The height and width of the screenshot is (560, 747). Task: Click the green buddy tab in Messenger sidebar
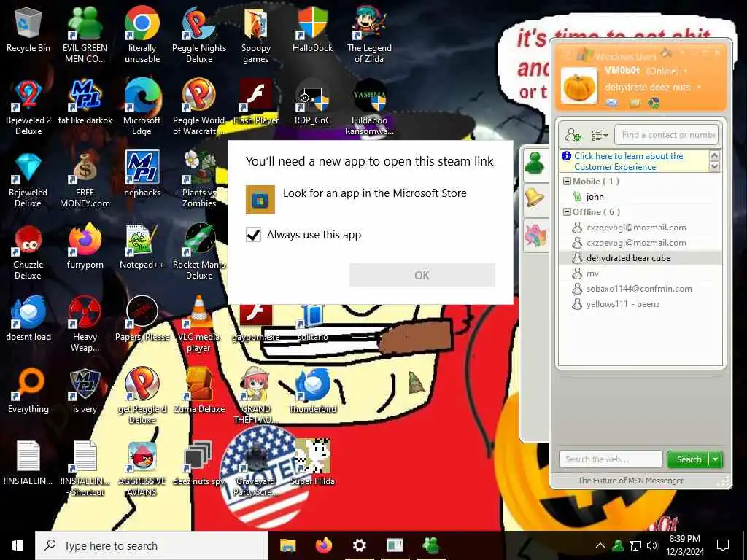click(535, 164)
